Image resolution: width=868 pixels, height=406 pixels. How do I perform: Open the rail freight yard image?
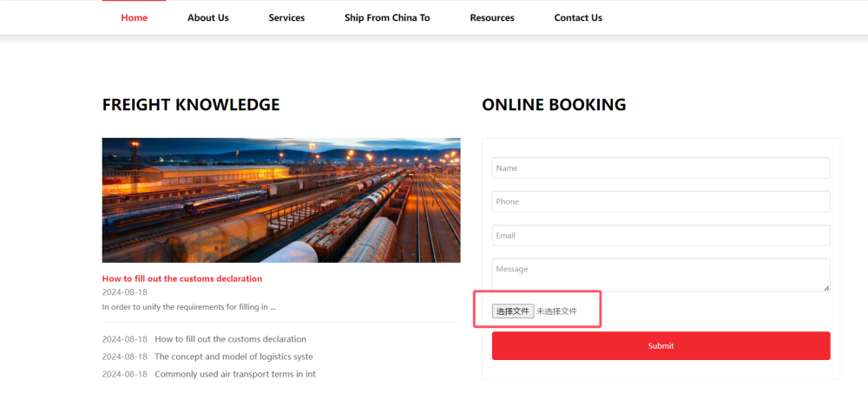point(281,200)
